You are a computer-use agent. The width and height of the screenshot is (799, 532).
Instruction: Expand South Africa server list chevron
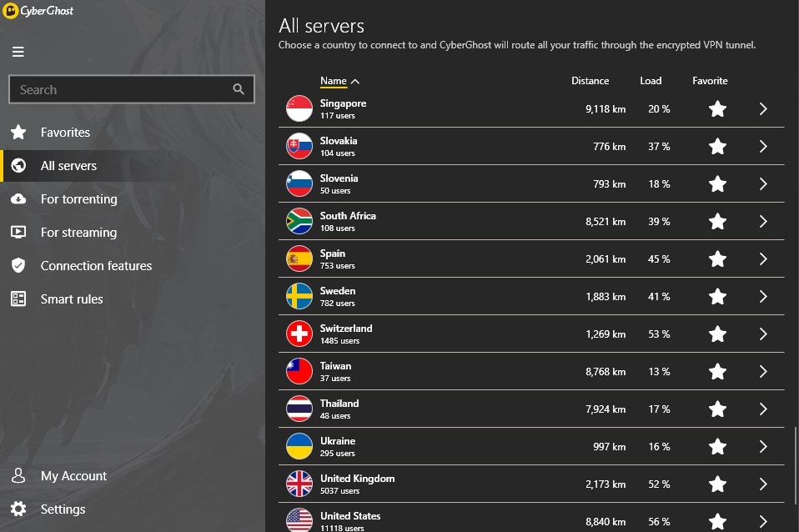(x=763, y=221)
